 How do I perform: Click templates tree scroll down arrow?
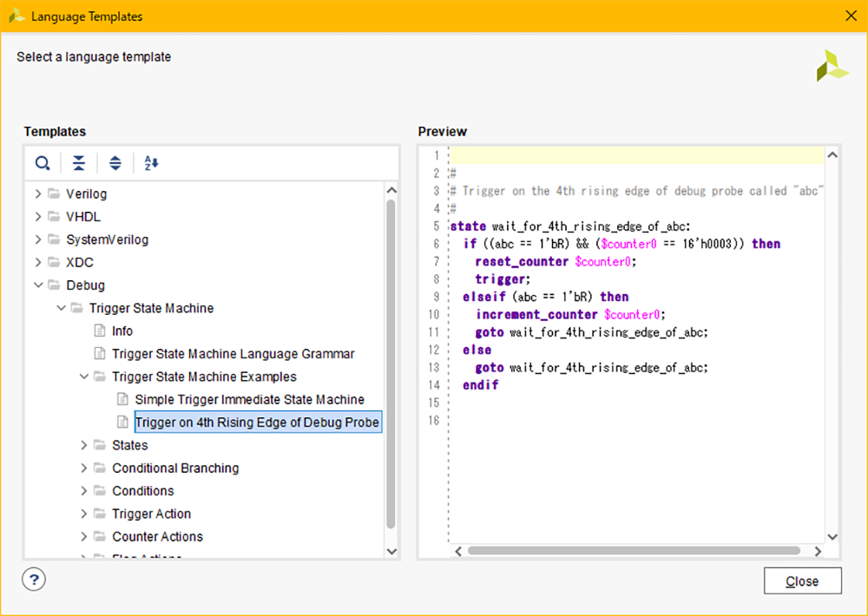(391, 551)
